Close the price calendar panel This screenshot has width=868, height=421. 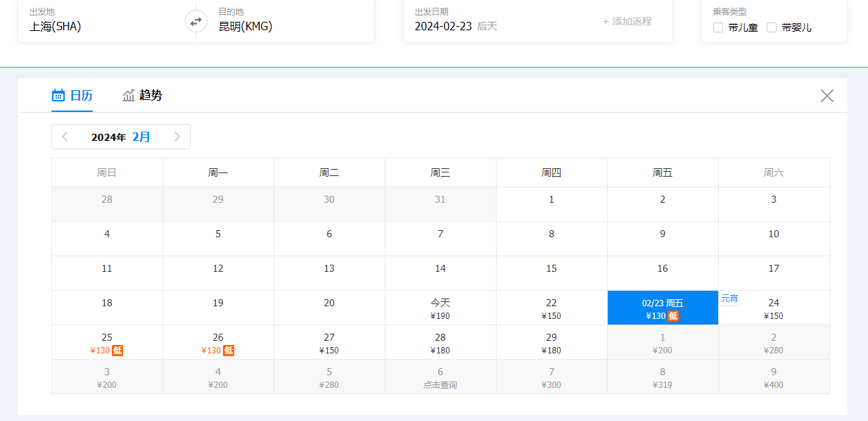[827, 96]
